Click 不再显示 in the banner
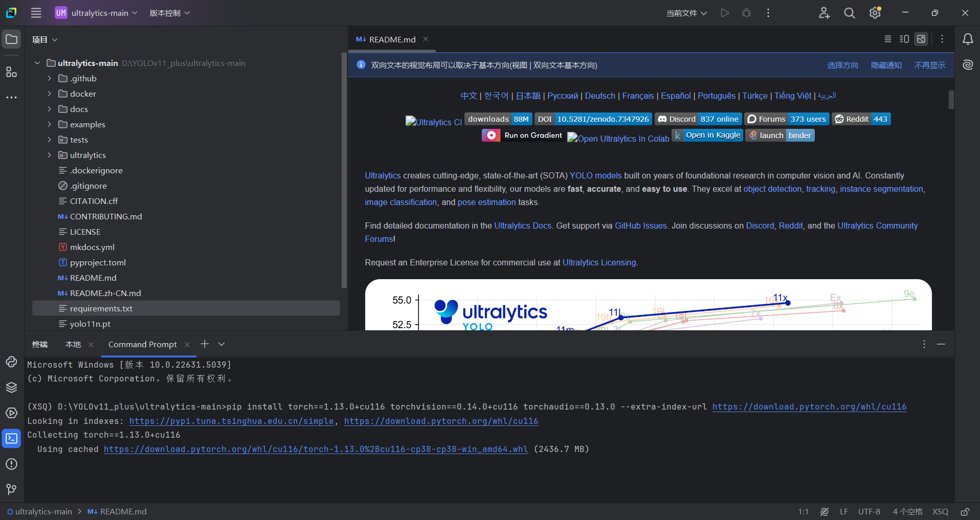Screen dimensions: 980x520 pos(930,65)
